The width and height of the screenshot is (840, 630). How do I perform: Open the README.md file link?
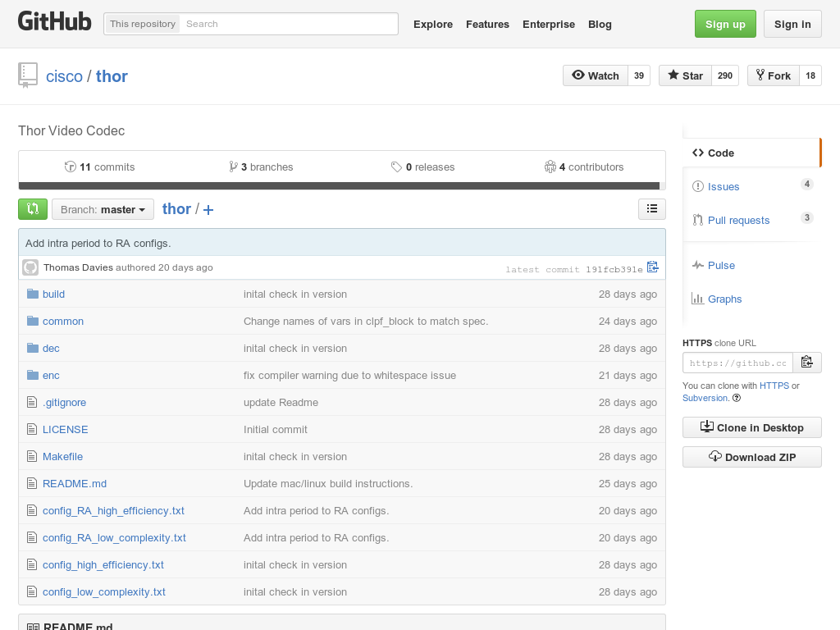coord(75,483)
